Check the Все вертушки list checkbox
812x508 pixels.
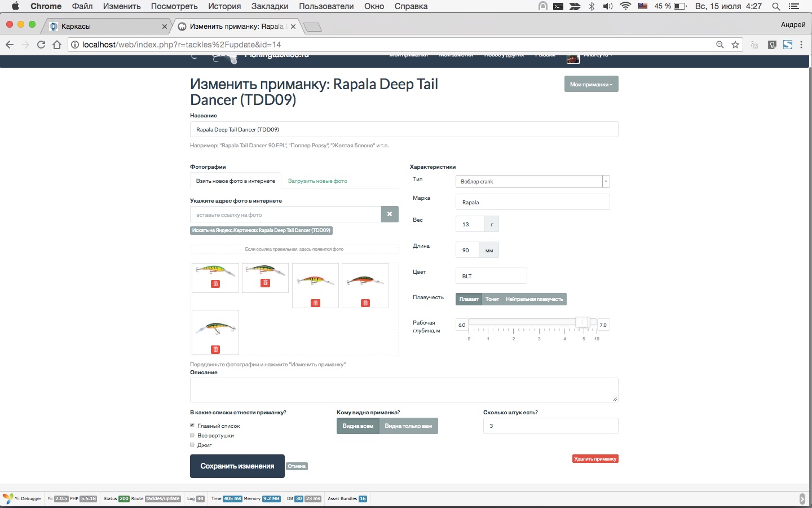click(192, 435)
